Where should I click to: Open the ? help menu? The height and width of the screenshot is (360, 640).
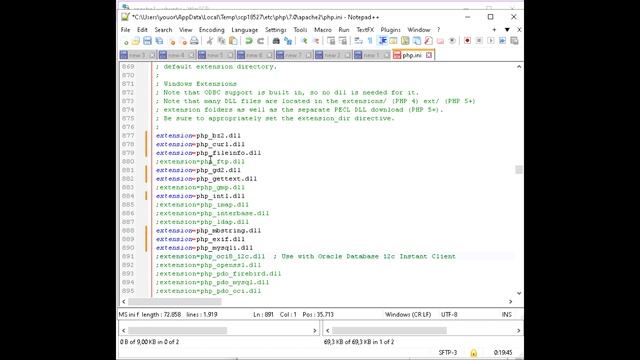(438, 30)
